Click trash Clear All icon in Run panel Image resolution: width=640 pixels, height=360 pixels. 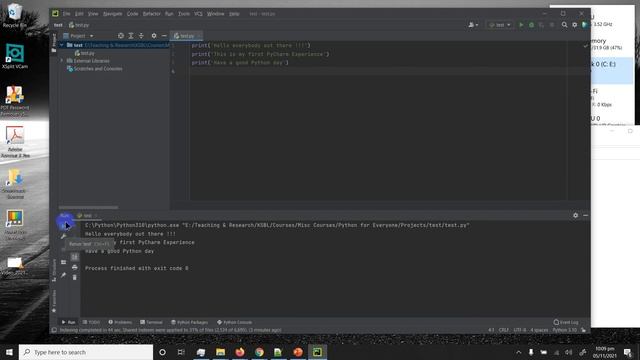coord(75,278)
